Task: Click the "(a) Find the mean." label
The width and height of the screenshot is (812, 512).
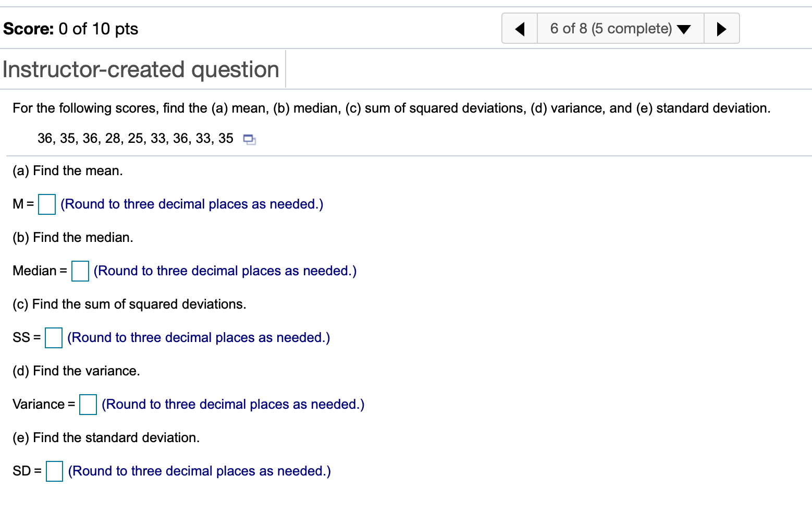Action: click(x=68, y=170)
